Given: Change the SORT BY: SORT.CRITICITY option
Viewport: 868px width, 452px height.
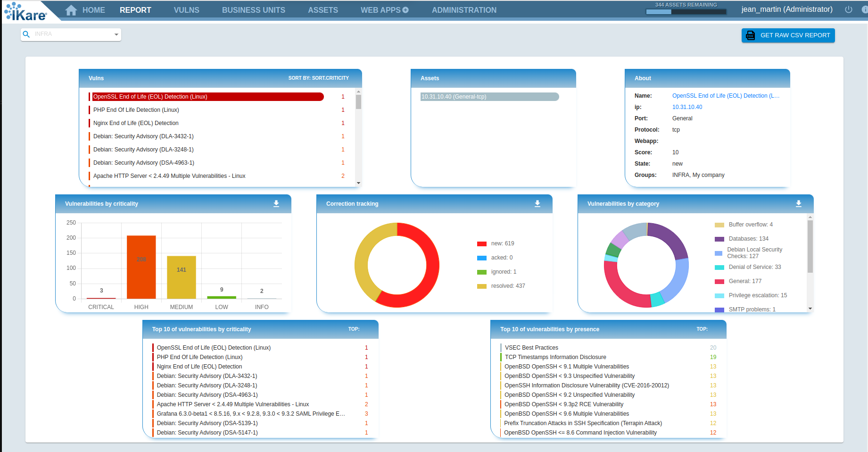Looking at the screenshot, I should [319, 78].
